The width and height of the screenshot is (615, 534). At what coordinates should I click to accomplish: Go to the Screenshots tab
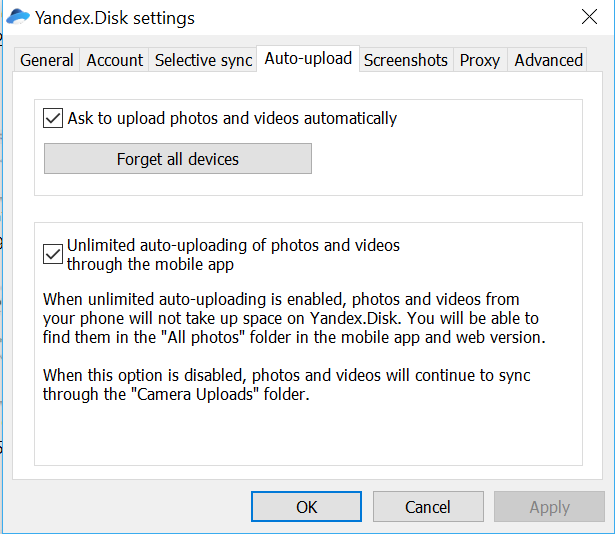tap(406, 60)
